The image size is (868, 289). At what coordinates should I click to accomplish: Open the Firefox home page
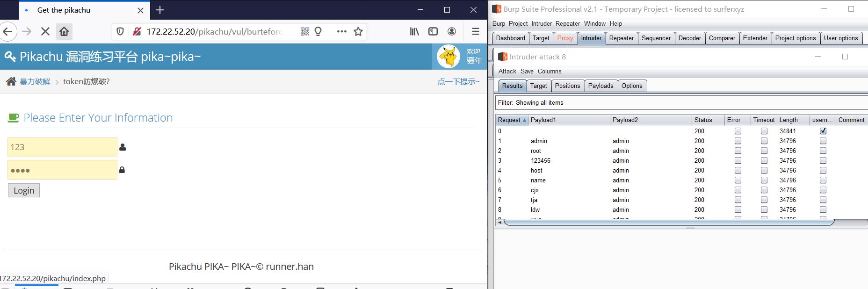[x=64, y=31]
